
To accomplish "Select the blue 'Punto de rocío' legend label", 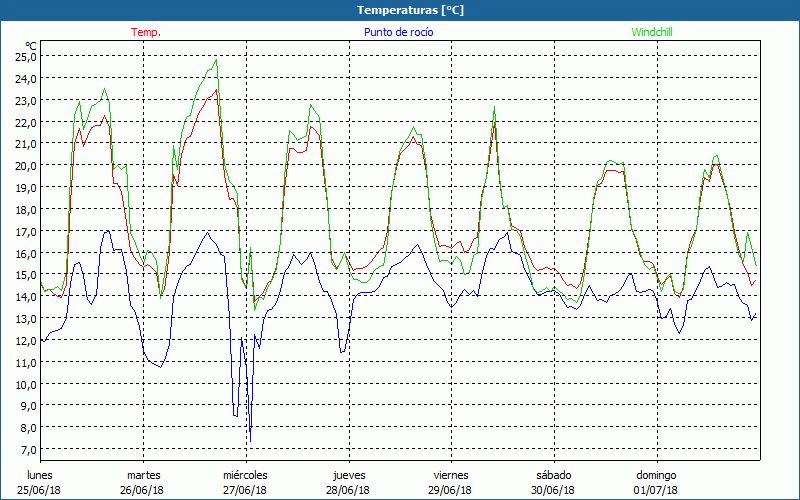I will [398, 32].
